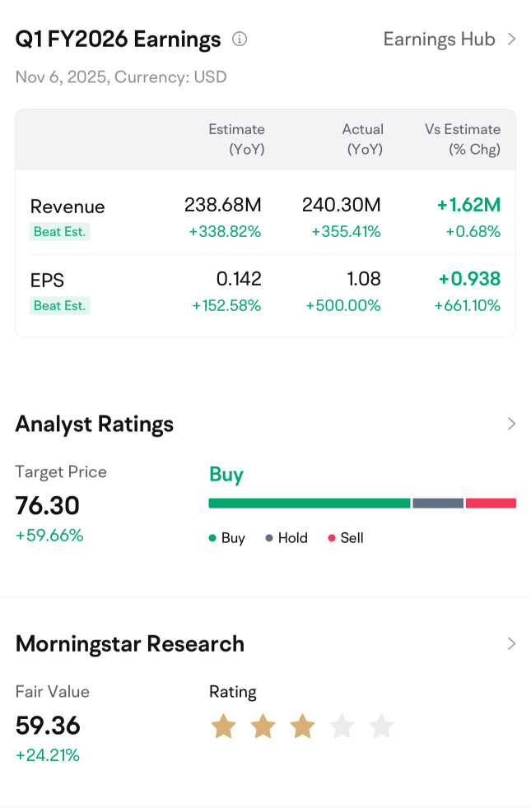Click the green segment of the ratings bar
The height and width of the screenshot is (812, 531).
[309, 503]
